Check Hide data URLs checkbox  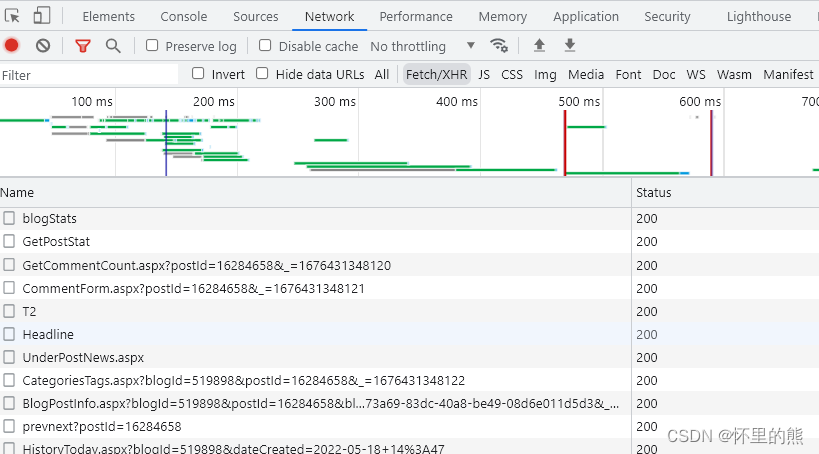click(262, 74)
